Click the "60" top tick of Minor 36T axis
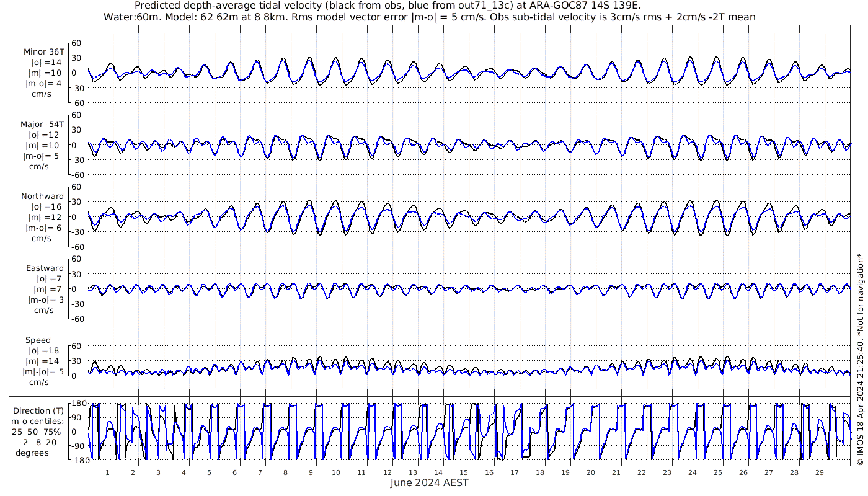868x496 pixels. pos(76,43)
